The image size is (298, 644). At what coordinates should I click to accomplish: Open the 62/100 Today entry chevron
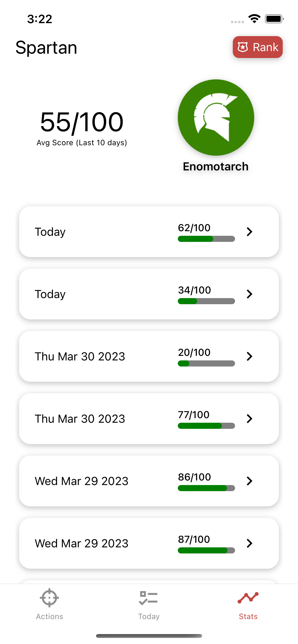[x=249, y=232]
